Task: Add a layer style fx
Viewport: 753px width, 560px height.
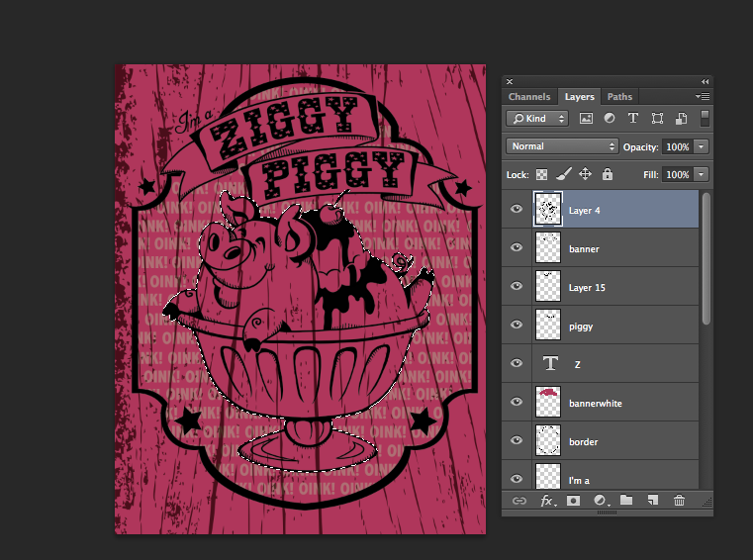Action: (547, 501)
